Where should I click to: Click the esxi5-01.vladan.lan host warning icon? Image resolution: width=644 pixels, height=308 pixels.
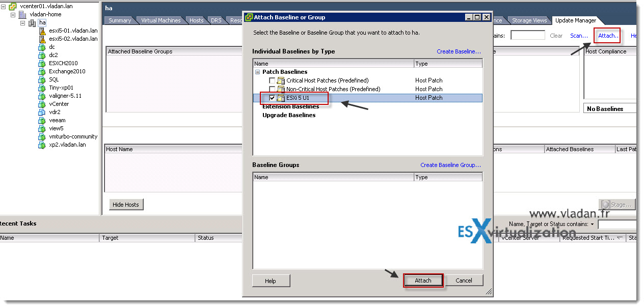click(42, 31)
